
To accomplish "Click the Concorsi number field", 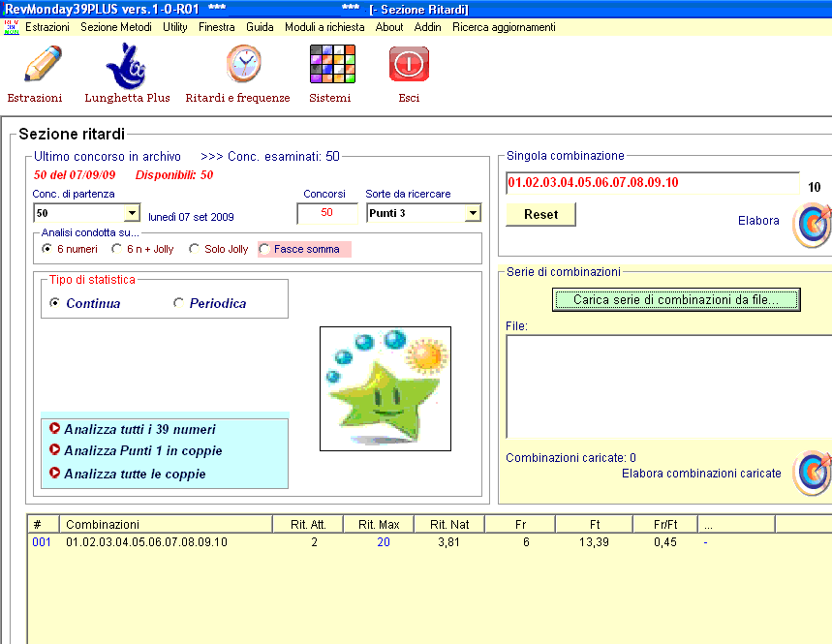I will point(327,213).
